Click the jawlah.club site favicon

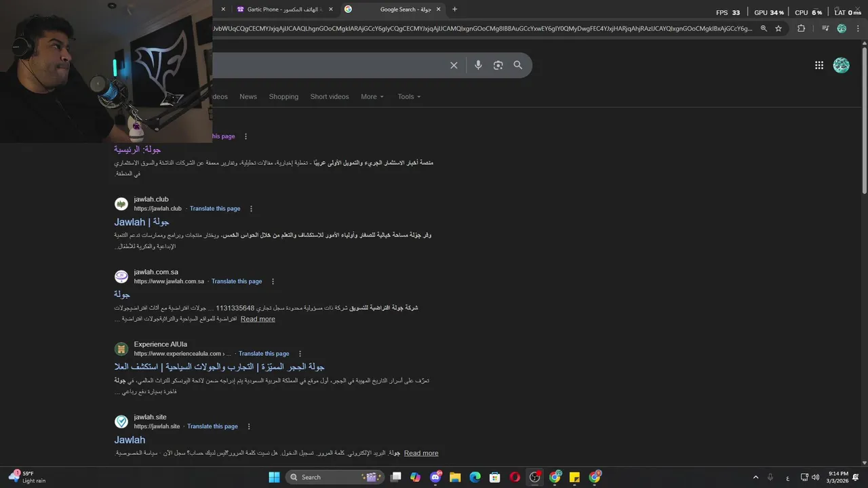(121, 204)
